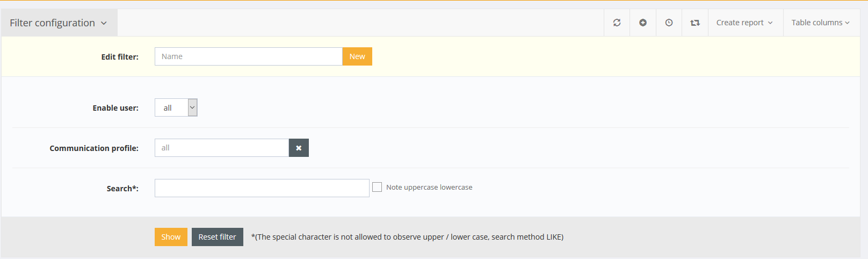Click the Enable user label
868x259 pixels.
[115, 108]
